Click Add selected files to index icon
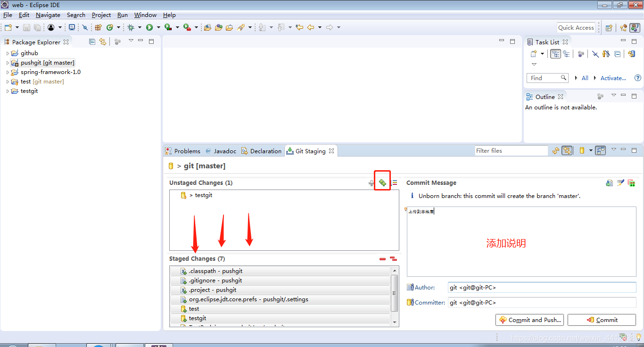The image size is (644, 347). [372, 183]
